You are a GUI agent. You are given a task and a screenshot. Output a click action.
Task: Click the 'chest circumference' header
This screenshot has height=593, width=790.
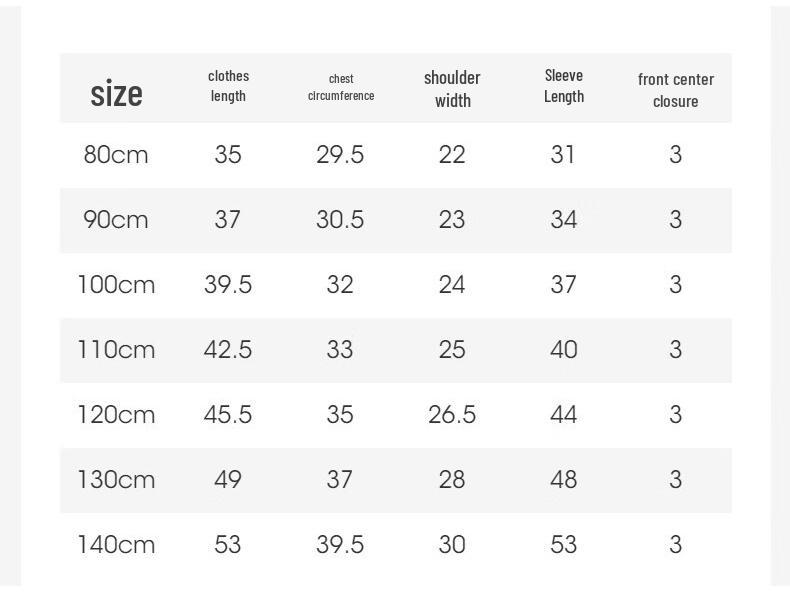(341, 87)
